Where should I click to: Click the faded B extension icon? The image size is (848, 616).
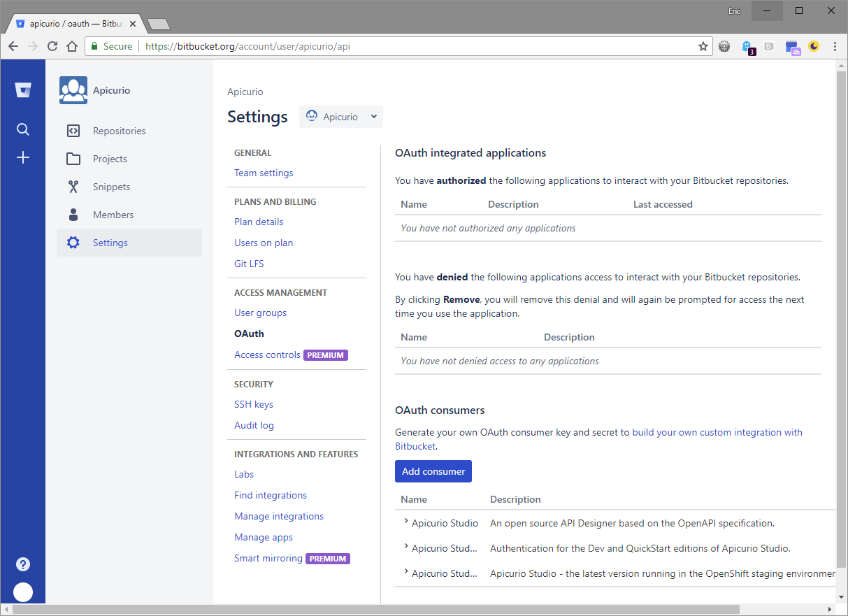[769, 46]
